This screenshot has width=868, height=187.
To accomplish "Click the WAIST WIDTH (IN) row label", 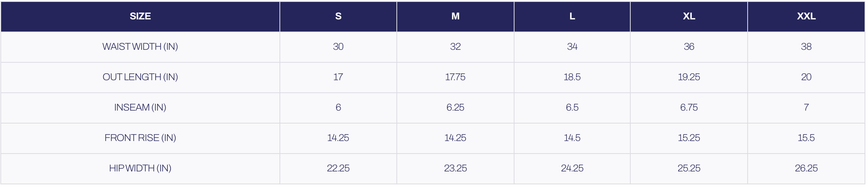I will click(x=140, y=47).
